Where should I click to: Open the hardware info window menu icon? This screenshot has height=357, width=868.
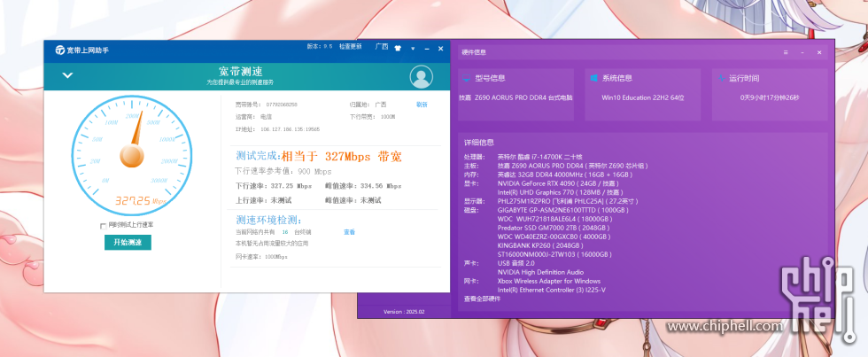pos(786,52)
